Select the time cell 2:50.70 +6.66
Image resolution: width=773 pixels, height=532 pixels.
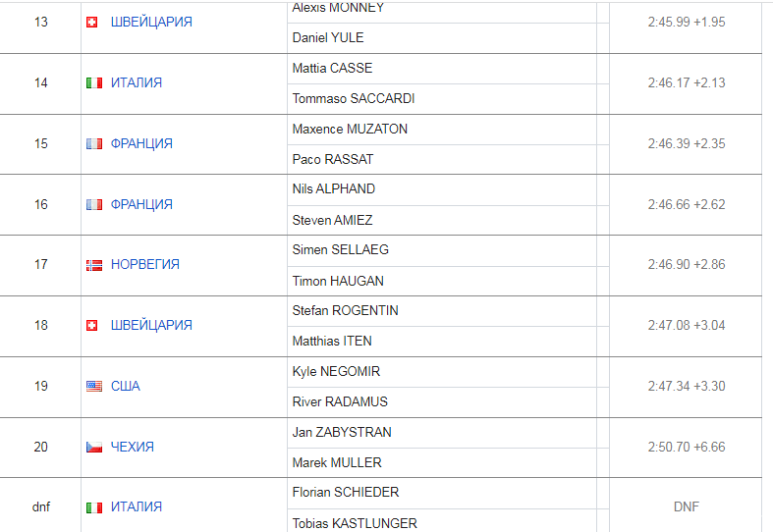[687, 448]
